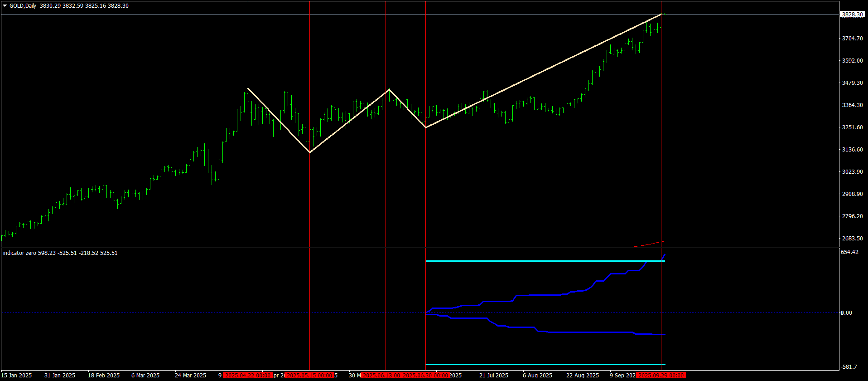This screenshot has height=381, width=868.
Task: Click the 6 Mar 2025 time axis label
Action: (x=145, y=375)
